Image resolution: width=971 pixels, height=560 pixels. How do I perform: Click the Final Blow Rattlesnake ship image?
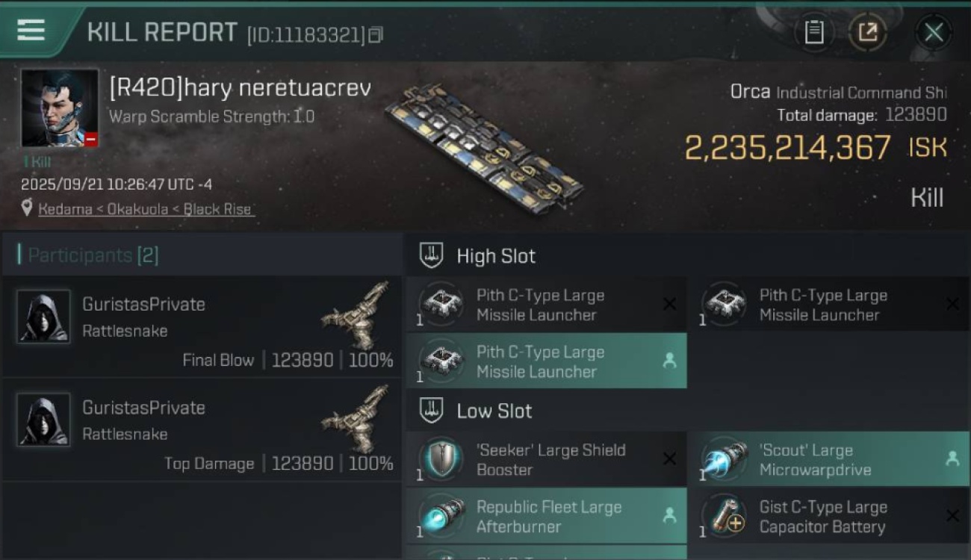point(357,316)
